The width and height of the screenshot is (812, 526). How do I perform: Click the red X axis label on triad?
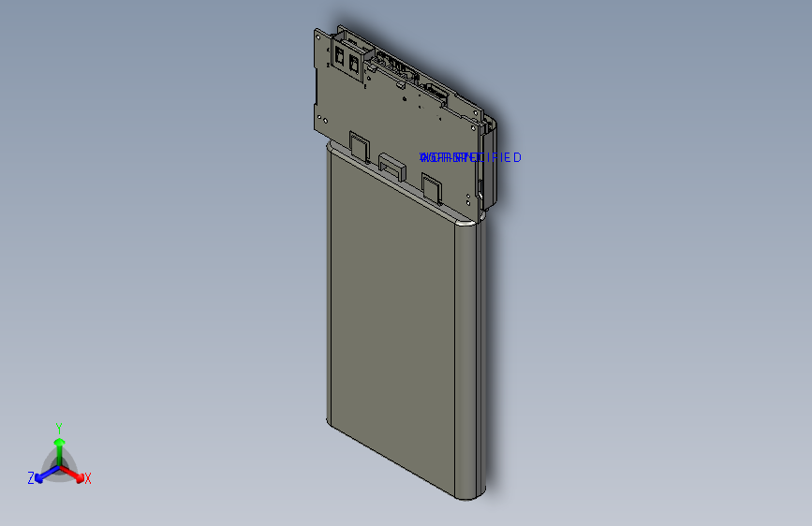(87, 479)
